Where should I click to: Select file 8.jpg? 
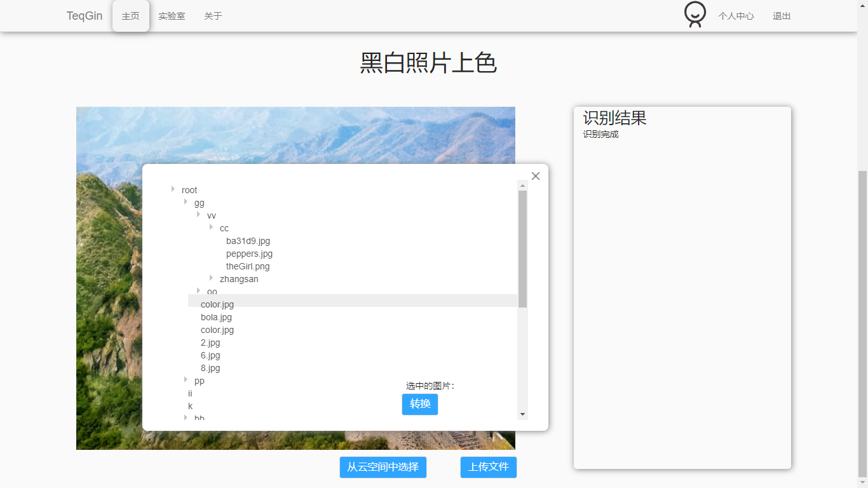(x=210, y=368)
